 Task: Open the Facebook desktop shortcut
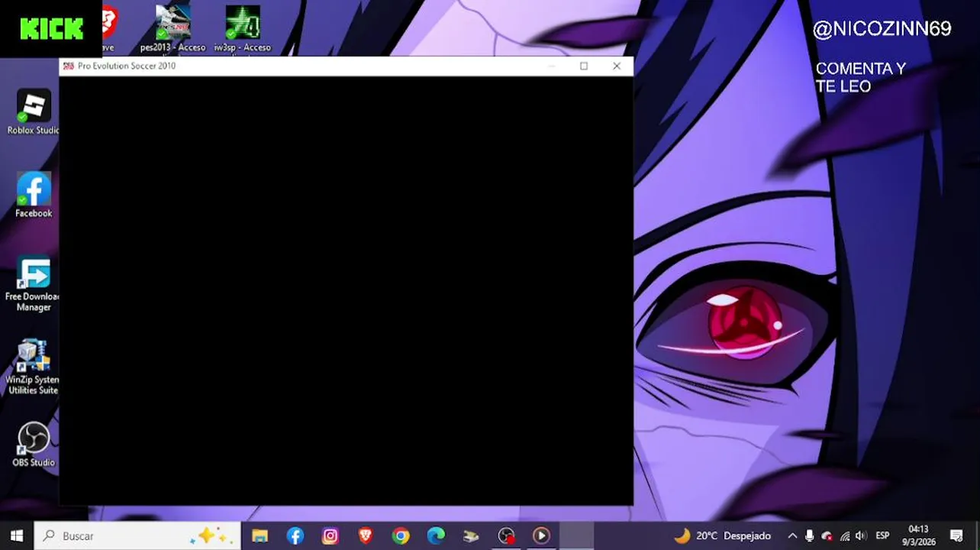tap(34, 195)
